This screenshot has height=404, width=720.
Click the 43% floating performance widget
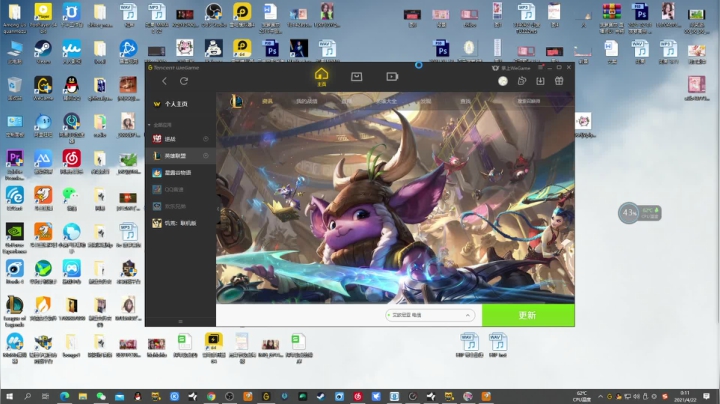[639, 213]
